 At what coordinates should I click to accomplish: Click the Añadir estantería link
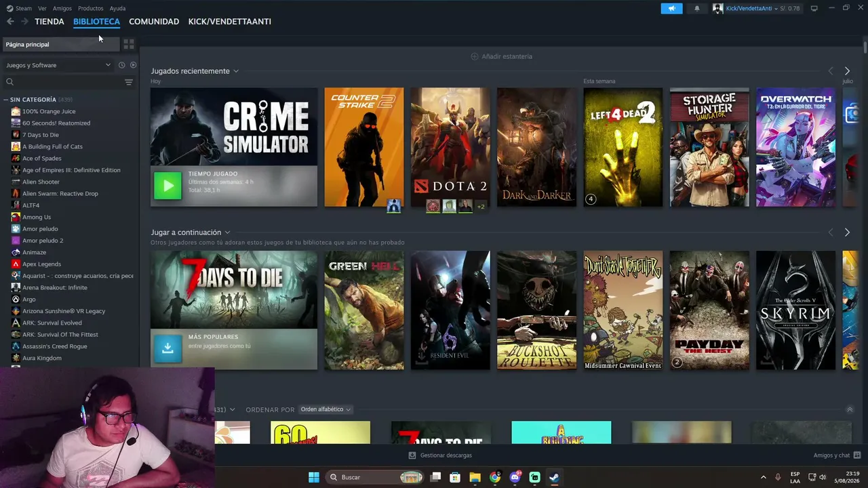[x=507, y=56]
